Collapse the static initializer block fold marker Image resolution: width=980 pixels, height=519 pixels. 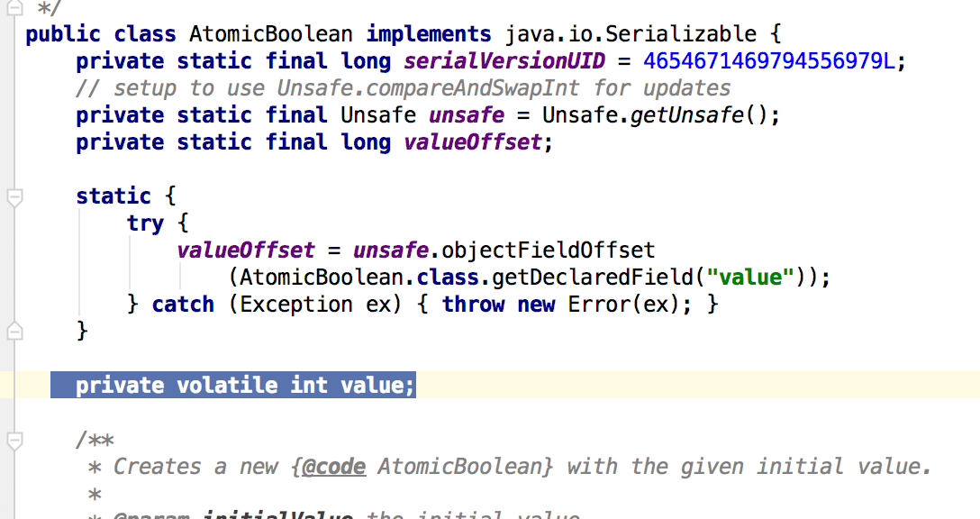[x=14, y=197]
